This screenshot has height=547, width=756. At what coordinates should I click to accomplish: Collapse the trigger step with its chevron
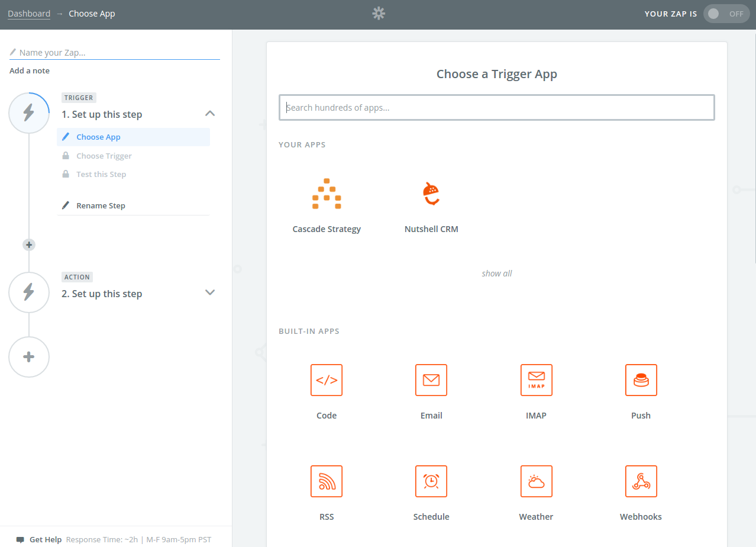(x=210, y=113)
